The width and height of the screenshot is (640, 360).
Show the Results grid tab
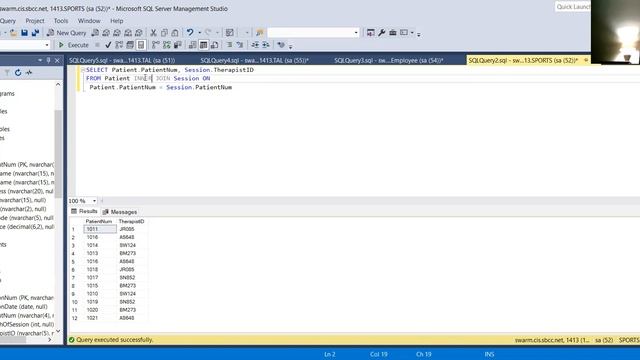(84, 211)
